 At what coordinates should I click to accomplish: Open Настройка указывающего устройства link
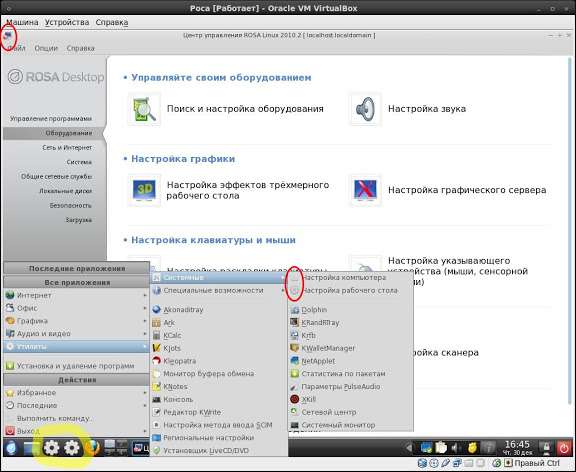[458, 266]
